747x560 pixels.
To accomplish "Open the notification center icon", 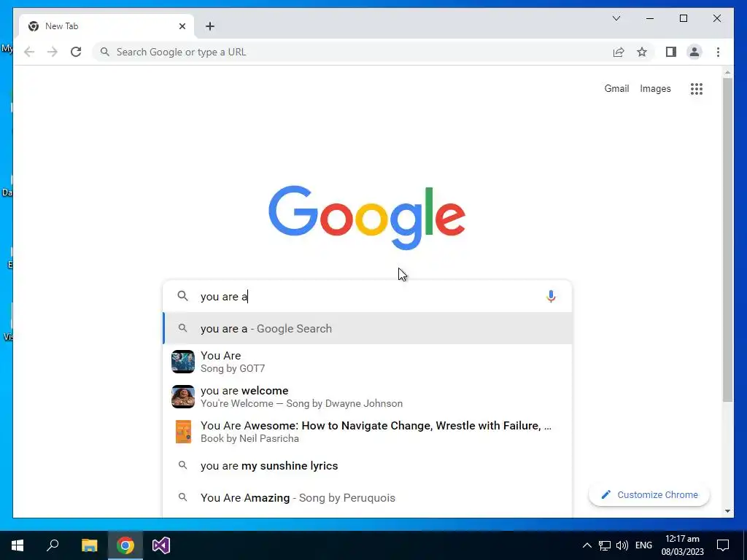I will pos(723,545).
